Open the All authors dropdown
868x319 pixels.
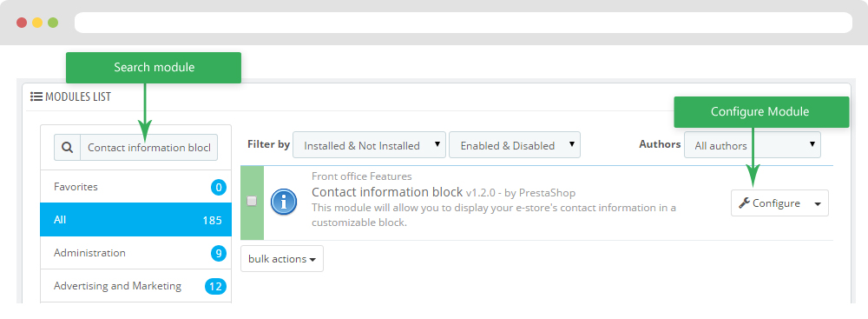(753, 145)
